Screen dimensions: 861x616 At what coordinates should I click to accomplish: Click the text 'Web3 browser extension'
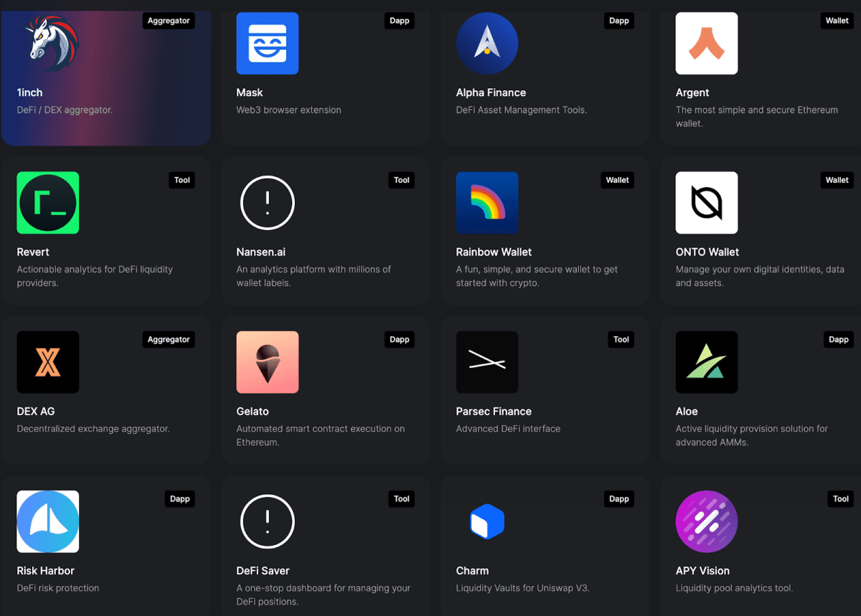tap(289, 110)
